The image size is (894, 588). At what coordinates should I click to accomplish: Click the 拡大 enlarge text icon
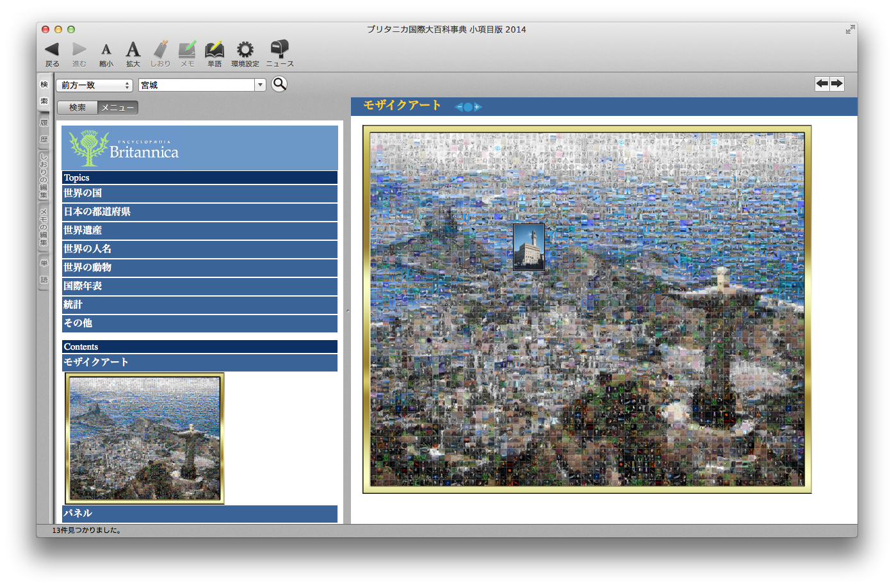coord(133,50)
